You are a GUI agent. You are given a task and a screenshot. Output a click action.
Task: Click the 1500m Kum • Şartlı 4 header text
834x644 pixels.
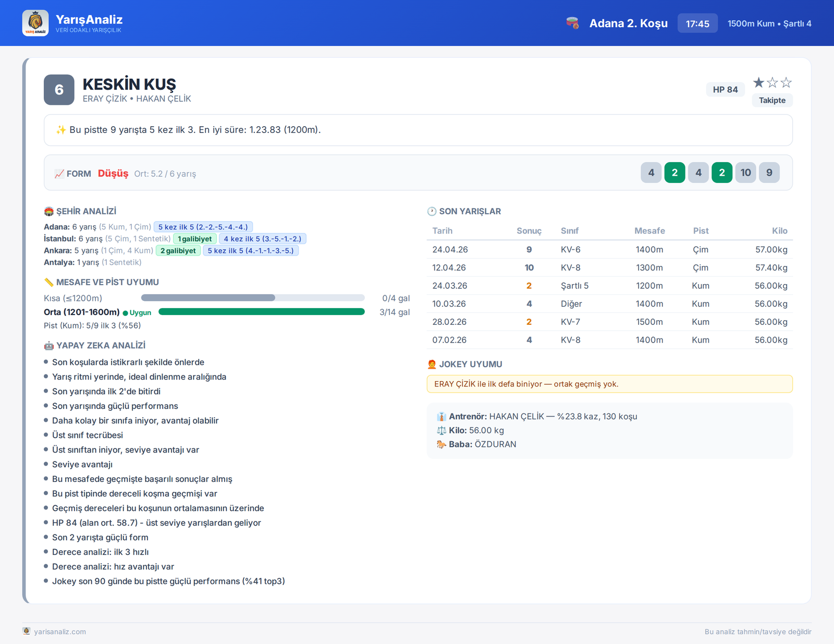pyautogui.click(x=769, y=23)
